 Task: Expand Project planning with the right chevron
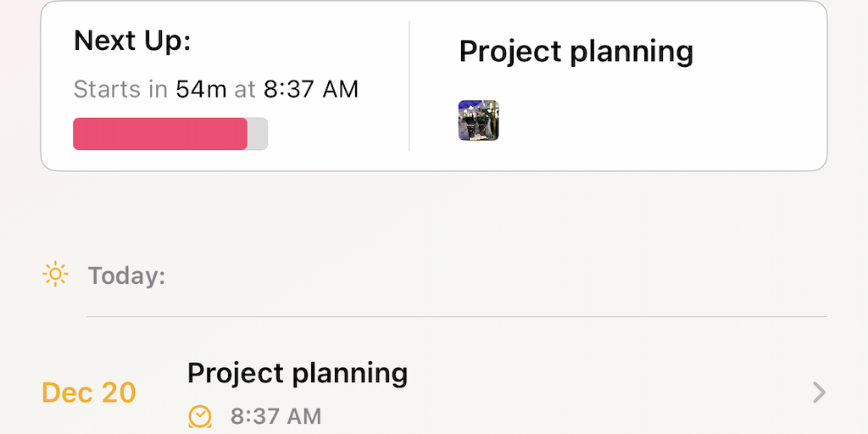coord(818,392)
